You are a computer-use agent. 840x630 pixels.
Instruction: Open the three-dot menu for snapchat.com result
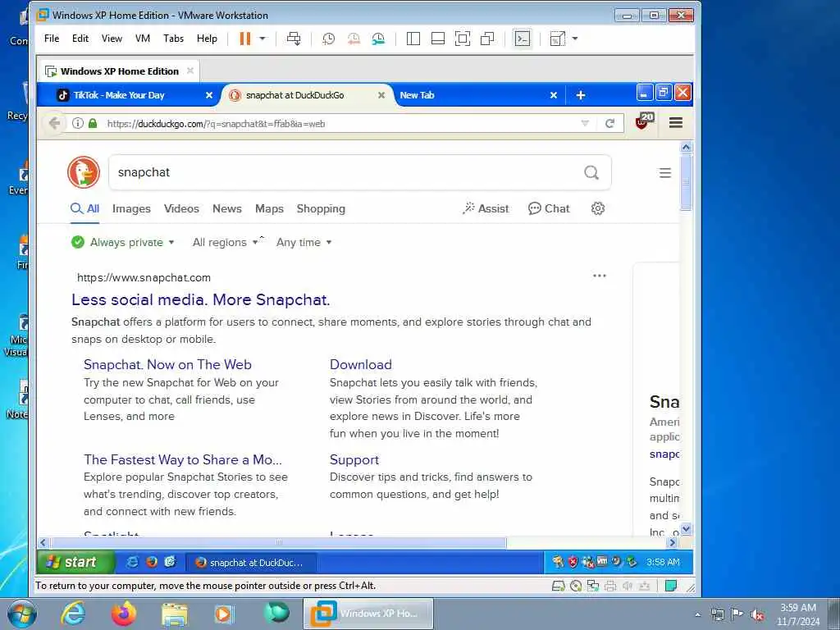pyautogui.click(x=600, y=276)
